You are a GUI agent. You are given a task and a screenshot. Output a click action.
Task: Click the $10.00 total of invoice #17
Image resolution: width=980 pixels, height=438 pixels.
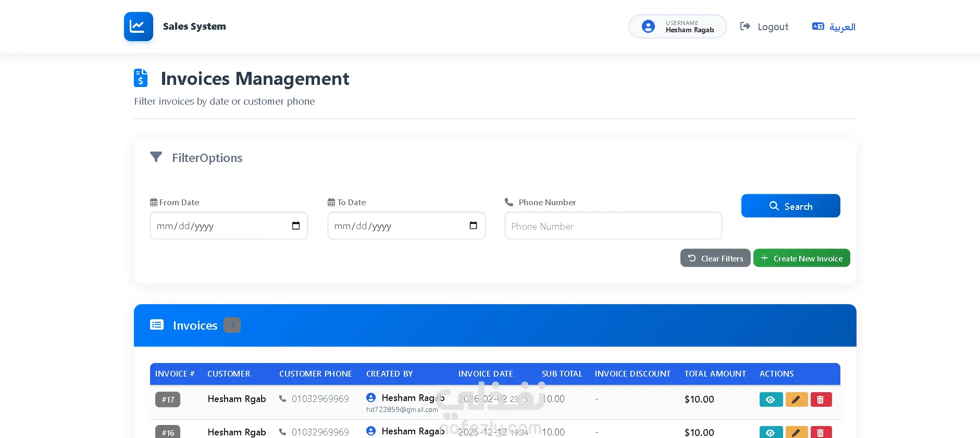click(x=699, y=399)
